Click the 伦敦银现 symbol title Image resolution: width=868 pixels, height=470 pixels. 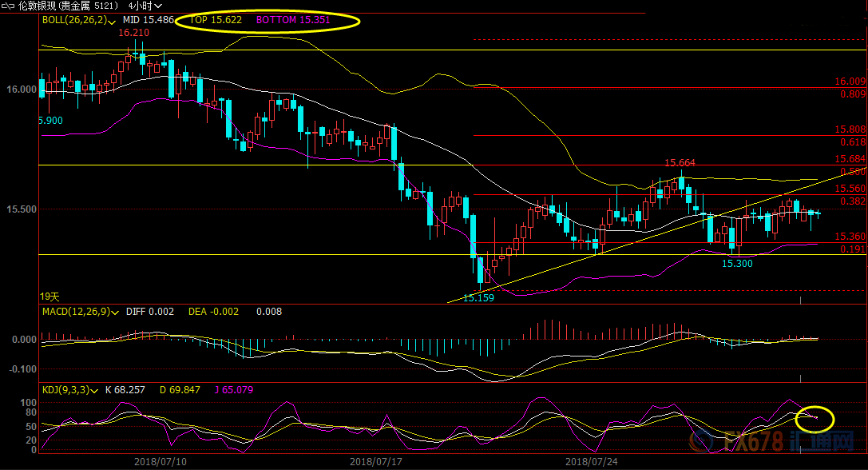click(38, 6)
